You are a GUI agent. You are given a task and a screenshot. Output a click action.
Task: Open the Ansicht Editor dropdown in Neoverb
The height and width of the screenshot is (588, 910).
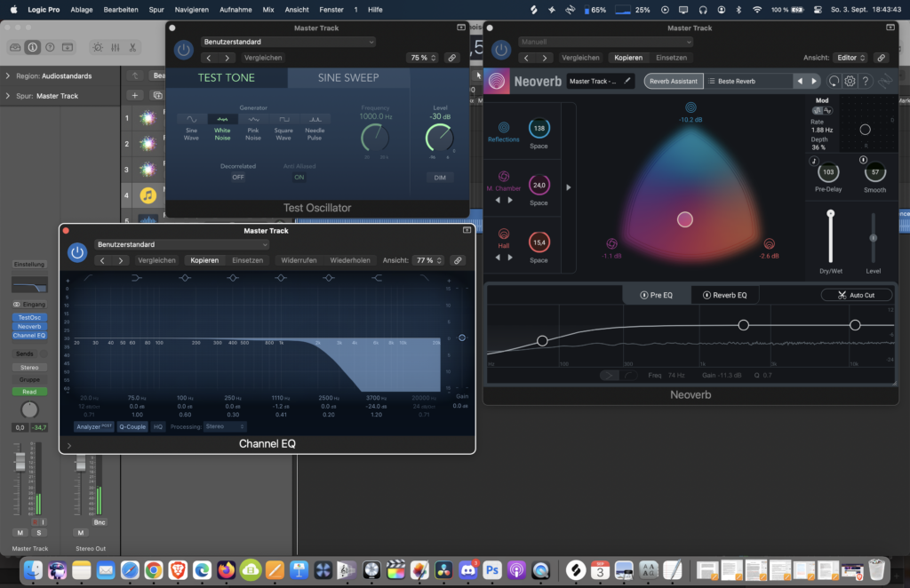[850, 58]
